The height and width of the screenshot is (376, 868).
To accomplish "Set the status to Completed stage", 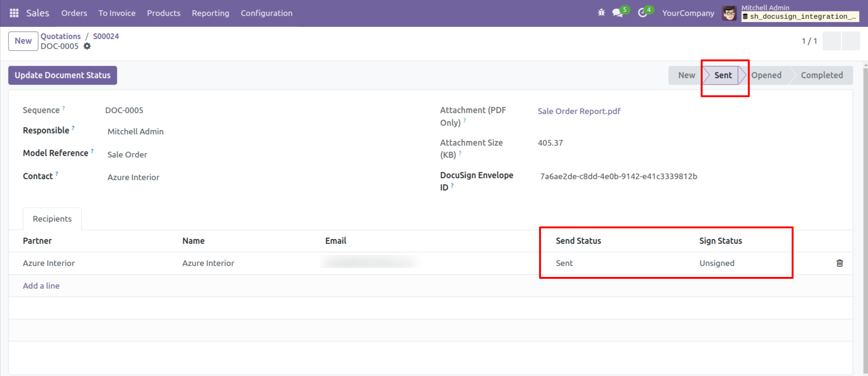I will tap(821, 75).
